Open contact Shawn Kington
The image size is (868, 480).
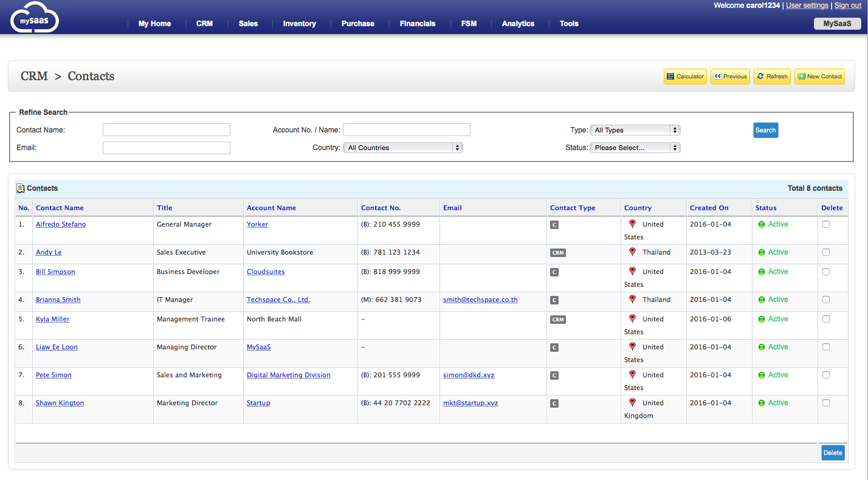point(60,403)
